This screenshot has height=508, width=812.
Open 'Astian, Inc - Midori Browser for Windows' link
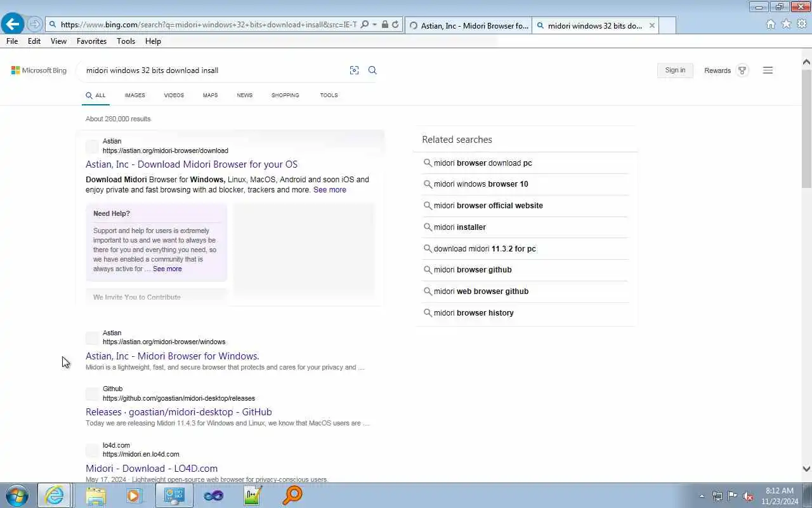173,356
